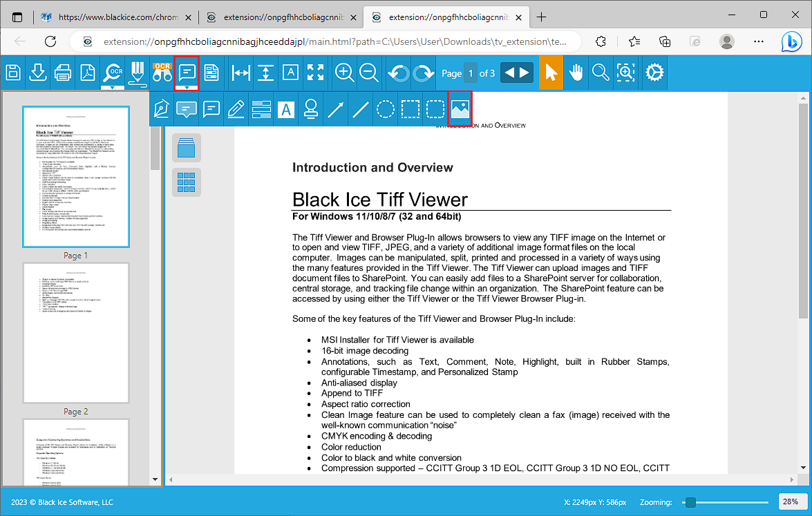Image resolution: width=812 pixels, height=516 pixels.
Task: Insert an image annotation with picture icon
Action: [x=460, y=109]
